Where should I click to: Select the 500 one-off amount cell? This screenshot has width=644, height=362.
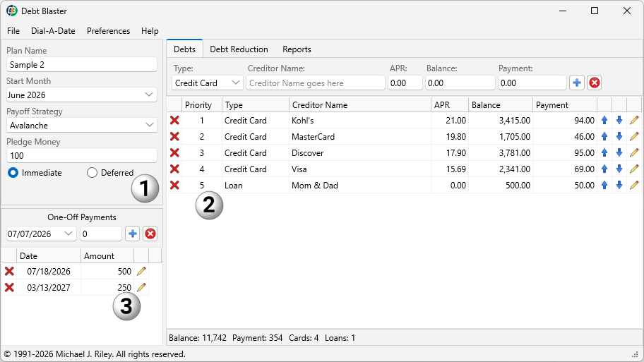click(107, 271)
